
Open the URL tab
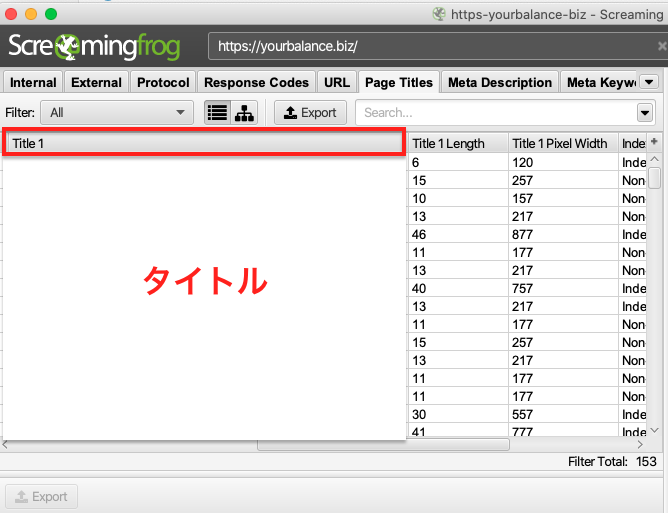tap(337, 82)
